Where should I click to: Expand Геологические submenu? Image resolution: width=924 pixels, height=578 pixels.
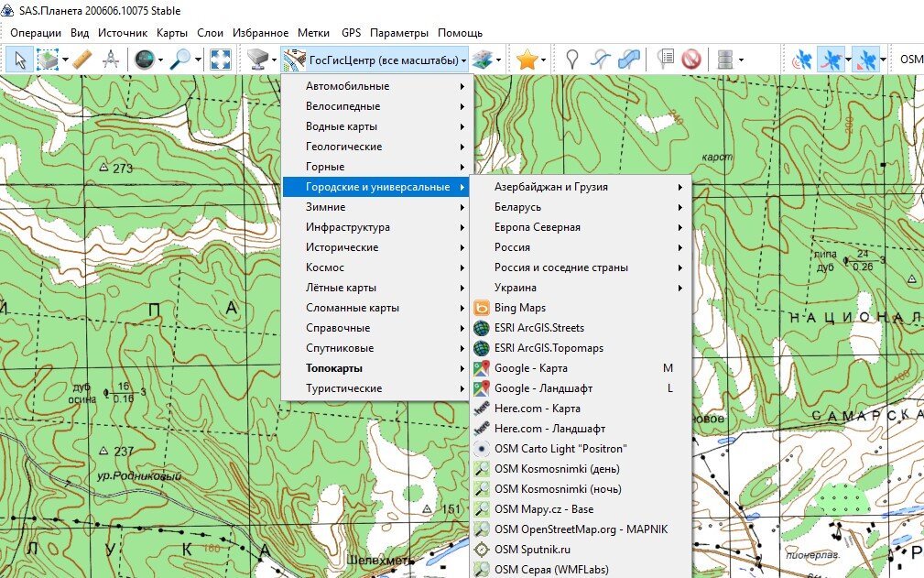(x=376, y=147)
